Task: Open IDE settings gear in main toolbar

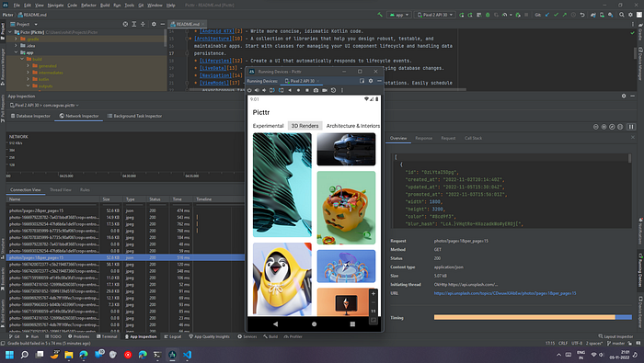Action: (x=630, y=15)
